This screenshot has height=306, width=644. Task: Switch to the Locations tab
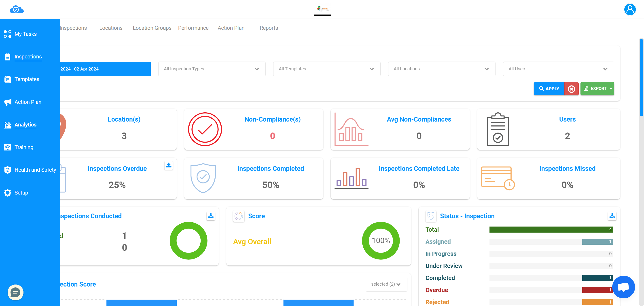click(111, 28)
